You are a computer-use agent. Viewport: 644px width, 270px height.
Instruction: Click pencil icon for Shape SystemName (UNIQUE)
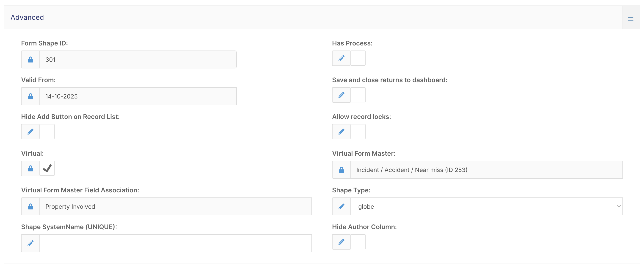[31, 243]
